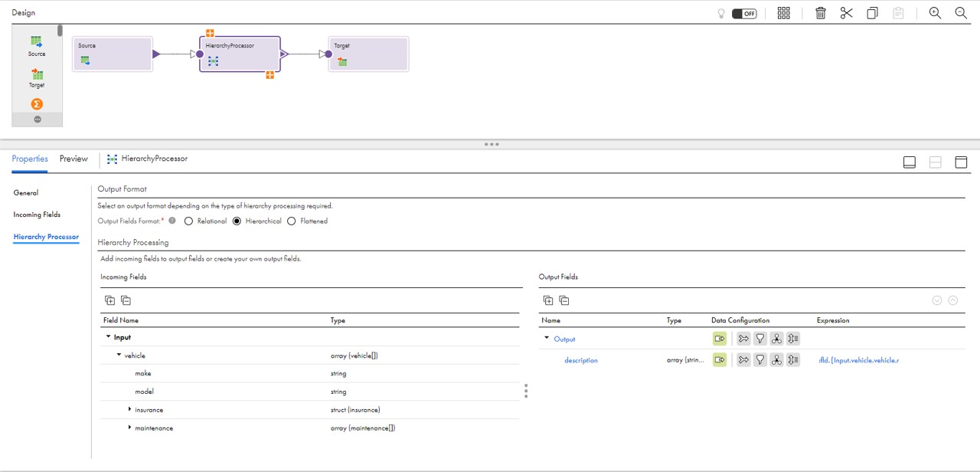Select Aggregator transformation in palette
Viewport: 980px width, 472px height.
click(x=37, y=104)
